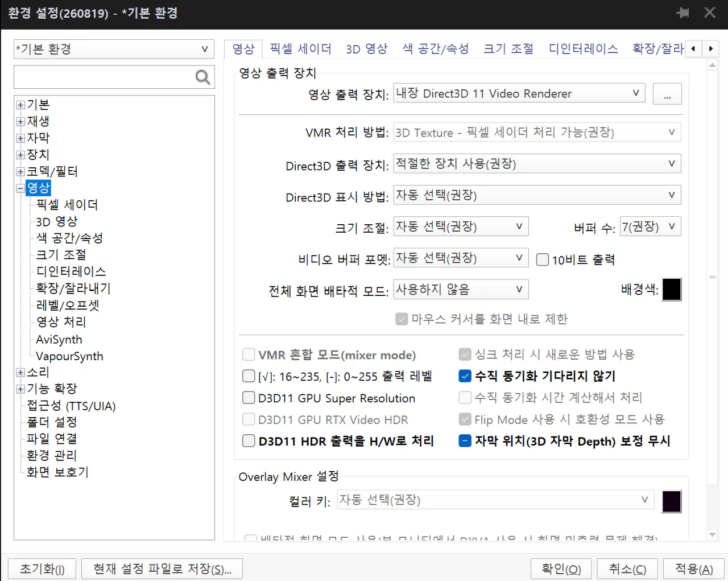Open the Direct3D 출력 장치 dropdown
This screenshot has height=581, width=728.
(x=537, y=164)
